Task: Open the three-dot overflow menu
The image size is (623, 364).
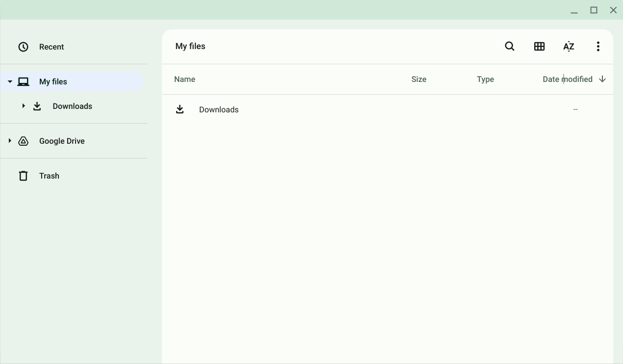Action: 598,46
